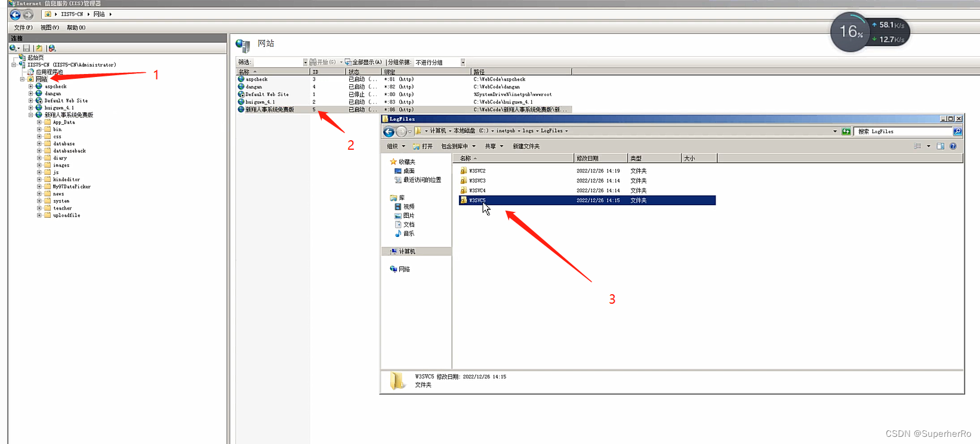Open the 视图(V) menu
The image size is (980, 444).
pos(50,28)
